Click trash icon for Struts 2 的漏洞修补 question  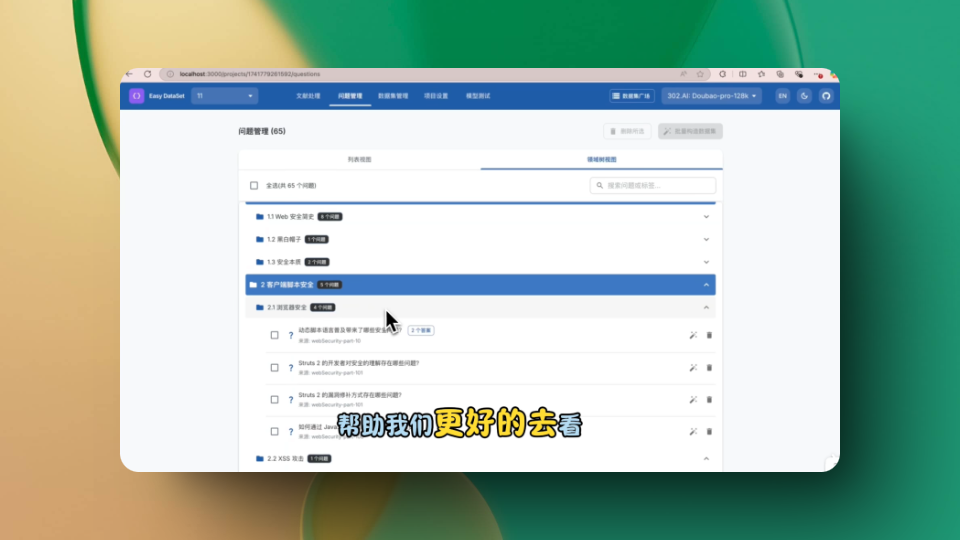pos(710,400)
